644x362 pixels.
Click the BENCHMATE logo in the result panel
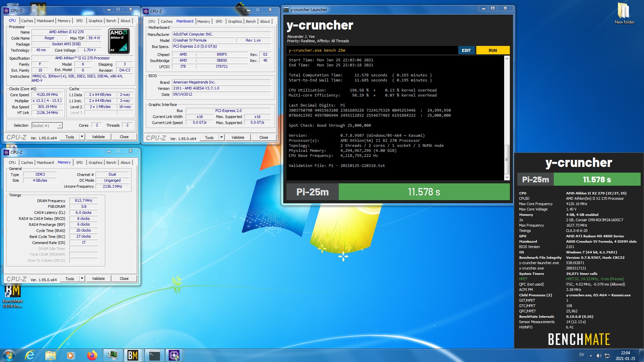point(579,340)
